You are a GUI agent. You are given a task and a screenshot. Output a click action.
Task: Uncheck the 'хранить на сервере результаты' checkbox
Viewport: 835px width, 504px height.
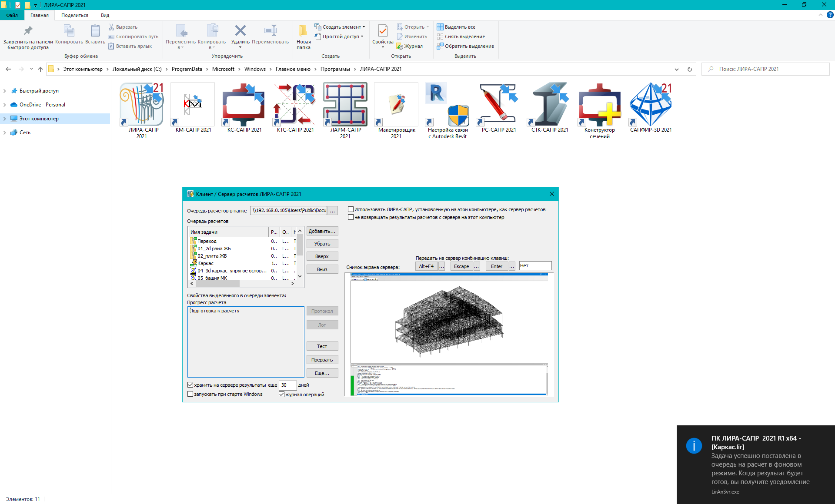pyautogui.click(x=190, y=385)
